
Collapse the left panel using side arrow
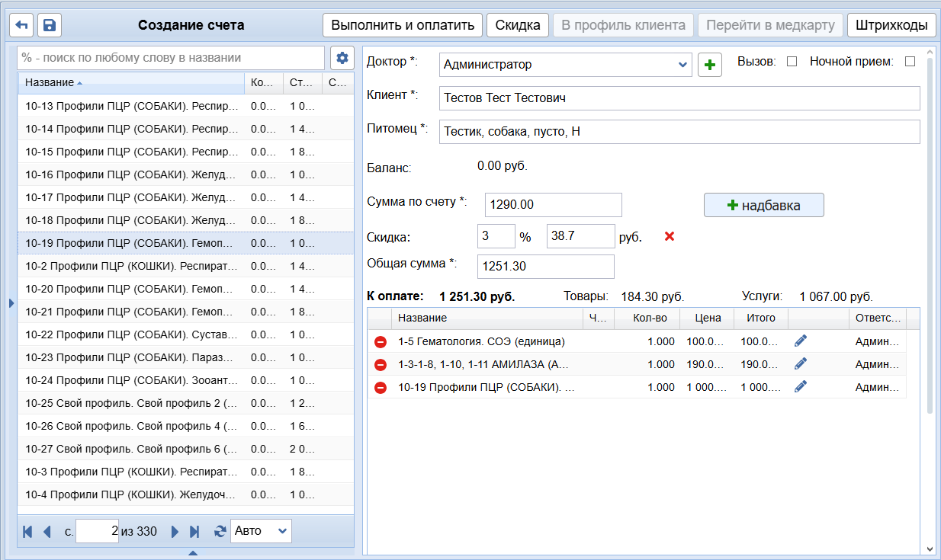tap(11, 303)
